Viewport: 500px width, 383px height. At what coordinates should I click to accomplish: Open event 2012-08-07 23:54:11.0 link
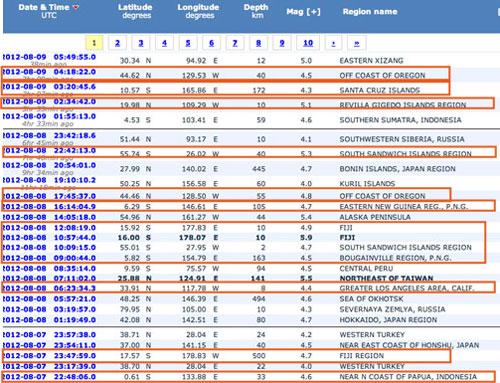[49, 345]
